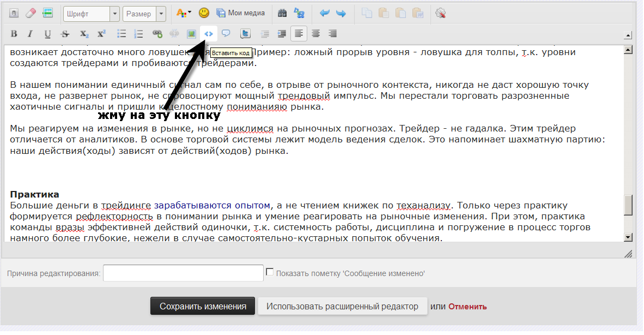Click the editor resize grip handle

[x=628, y=254]
